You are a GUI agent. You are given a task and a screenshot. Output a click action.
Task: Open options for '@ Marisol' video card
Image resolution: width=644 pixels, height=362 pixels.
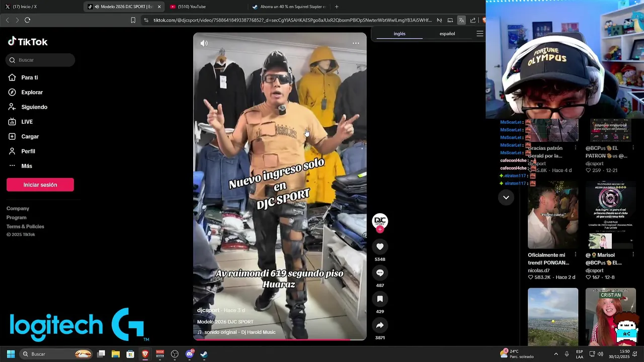(x=633, y=254)
